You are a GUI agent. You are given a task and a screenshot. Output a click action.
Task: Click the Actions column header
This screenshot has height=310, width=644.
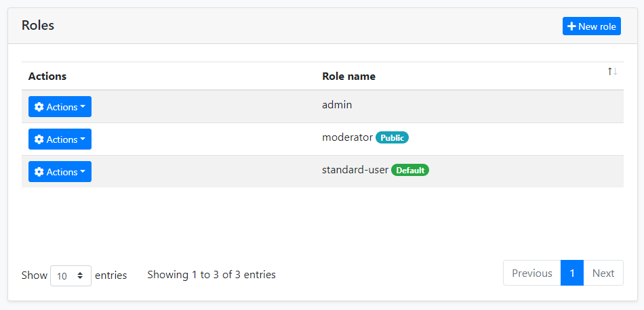pyautogui.click(x=47, y=76)
